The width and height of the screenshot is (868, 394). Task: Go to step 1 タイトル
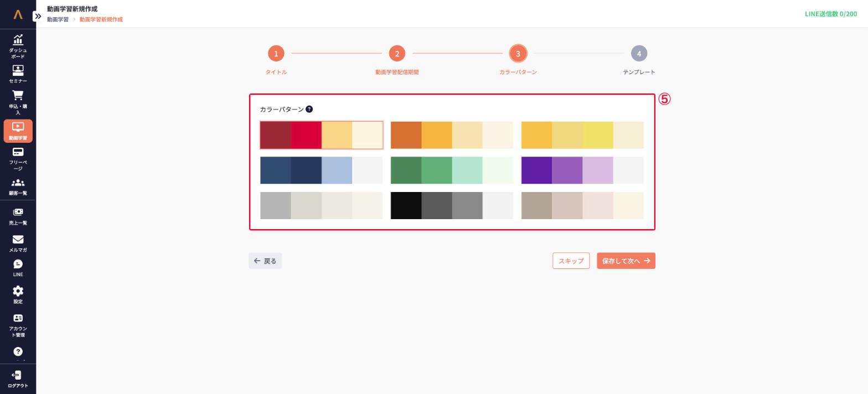point(276,53)
